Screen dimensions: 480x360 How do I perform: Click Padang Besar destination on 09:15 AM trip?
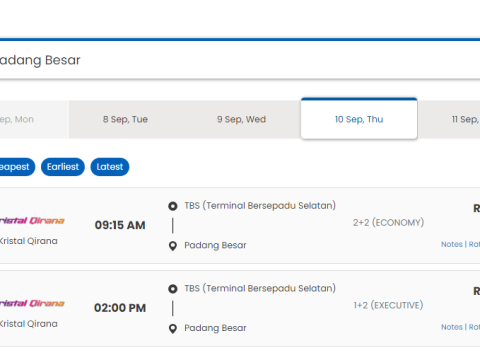click(x=215, y=245)
